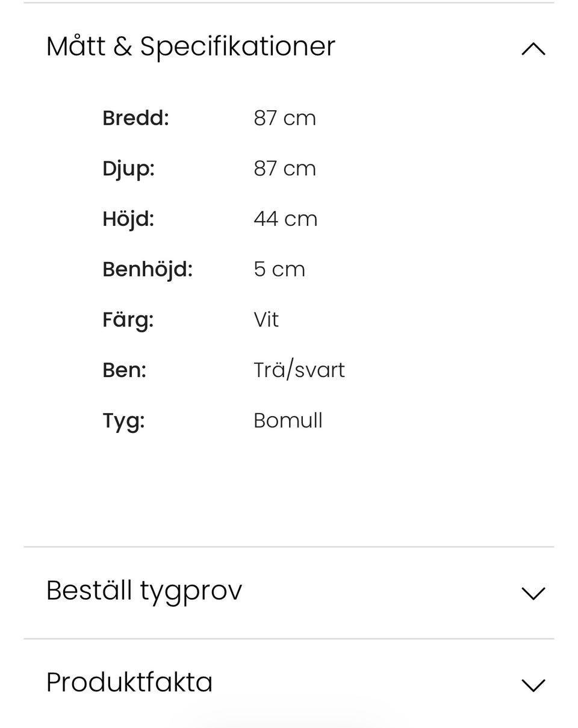The image size is (578, 728).
Task: Collapse the Mått & Specifikationer chevron arrow
Action: (533, 49)
